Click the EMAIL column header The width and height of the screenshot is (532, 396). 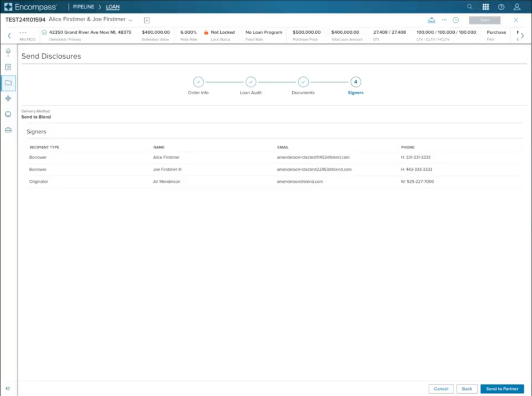[x=282, y=148]
